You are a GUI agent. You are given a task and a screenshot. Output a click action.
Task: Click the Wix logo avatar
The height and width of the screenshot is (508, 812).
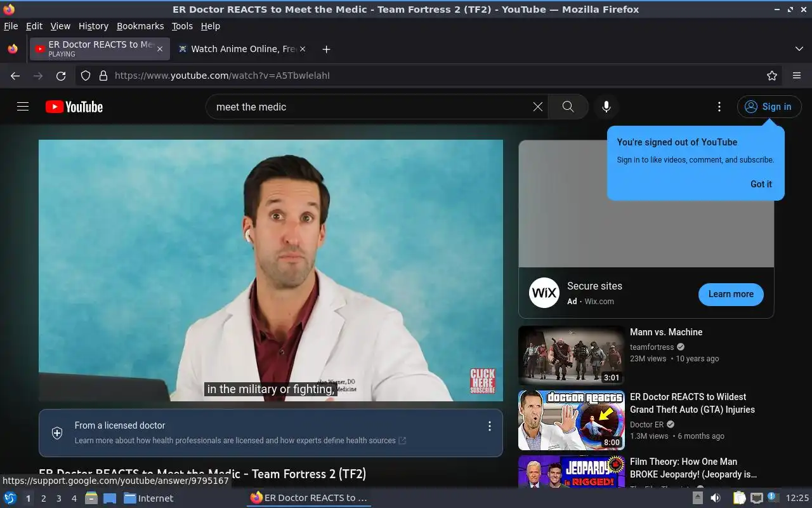[x=544, y=293]
